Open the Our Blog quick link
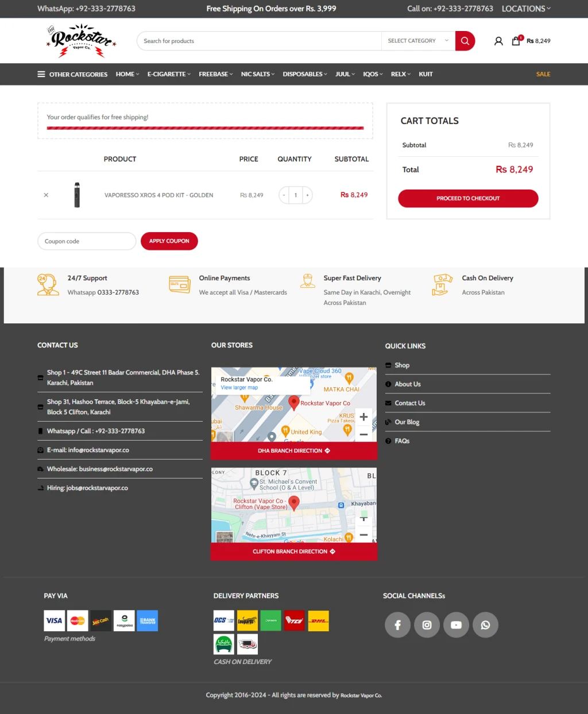The image size is (588, 714). click(x=407, y=422)
